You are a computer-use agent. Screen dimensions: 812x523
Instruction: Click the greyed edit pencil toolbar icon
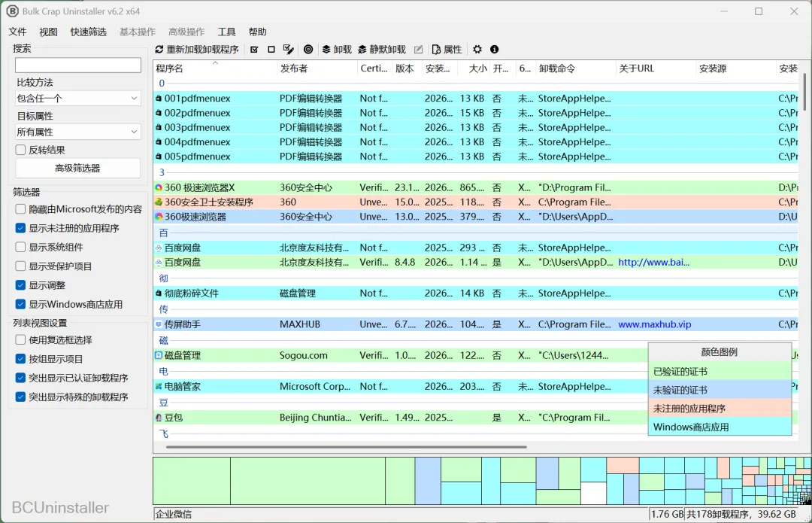coord(419,49)
